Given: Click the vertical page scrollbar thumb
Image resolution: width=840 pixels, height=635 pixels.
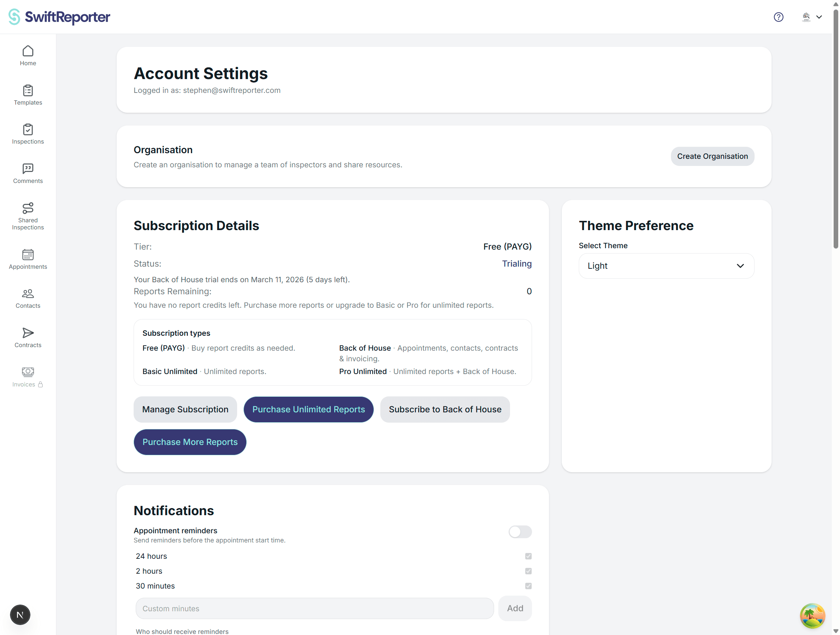Looking at the screenshot, I should 835,129.
